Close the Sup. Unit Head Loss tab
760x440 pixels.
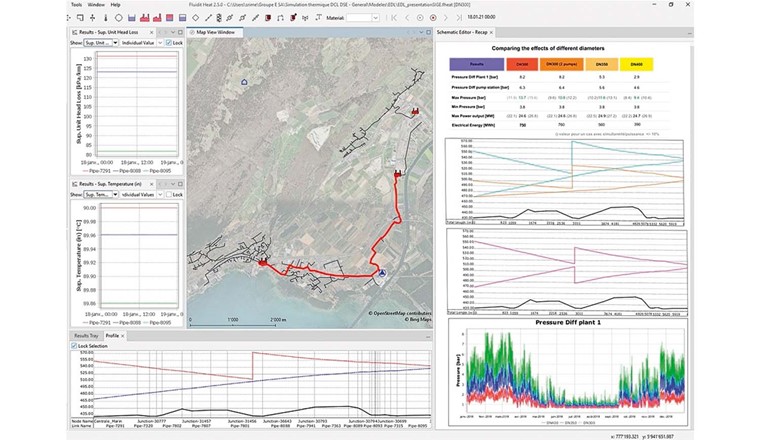(151, 32)
